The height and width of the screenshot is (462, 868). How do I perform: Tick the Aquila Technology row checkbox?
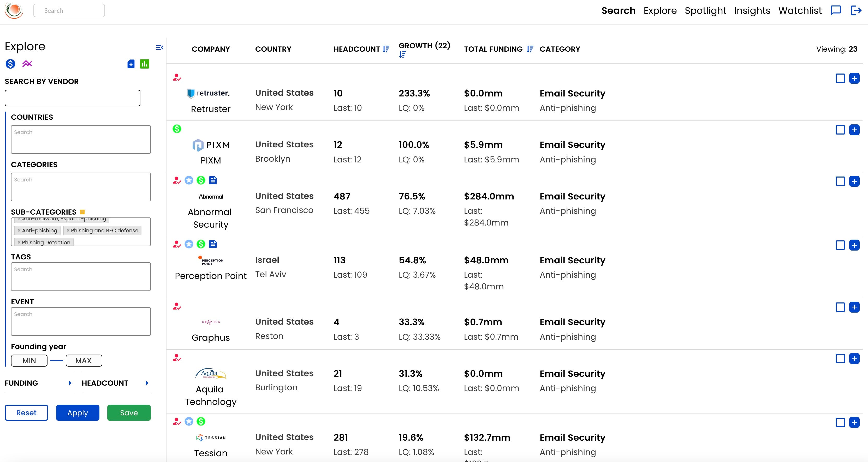(840, 358)
